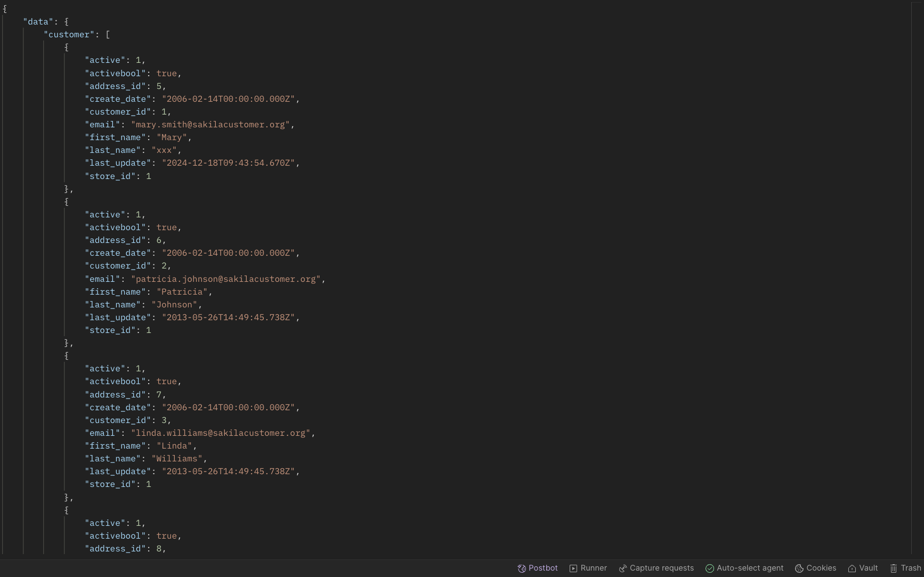
Task: Click the "xxx" last_name value
Action: (164, 150)
